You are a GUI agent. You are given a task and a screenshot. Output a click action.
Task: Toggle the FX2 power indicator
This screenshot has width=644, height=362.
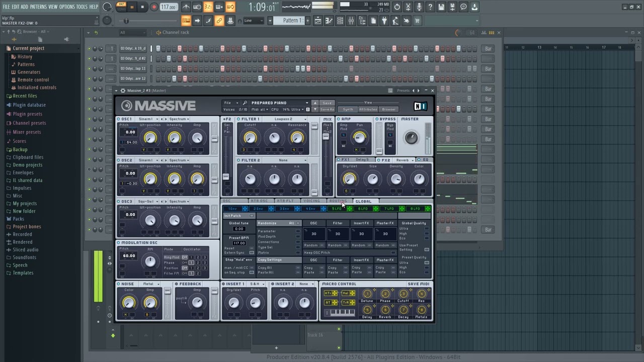click(379, 160)
